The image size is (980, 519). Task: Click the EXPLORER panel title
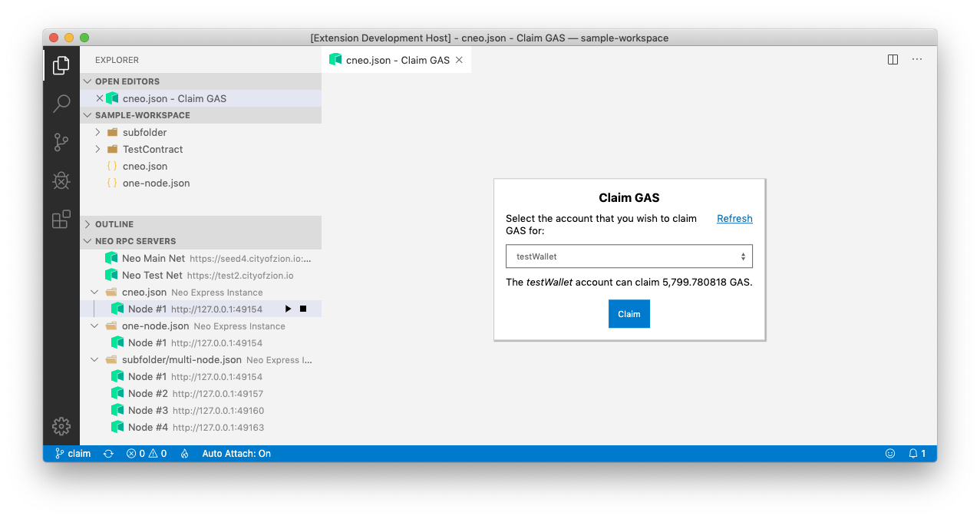(117, 60)
